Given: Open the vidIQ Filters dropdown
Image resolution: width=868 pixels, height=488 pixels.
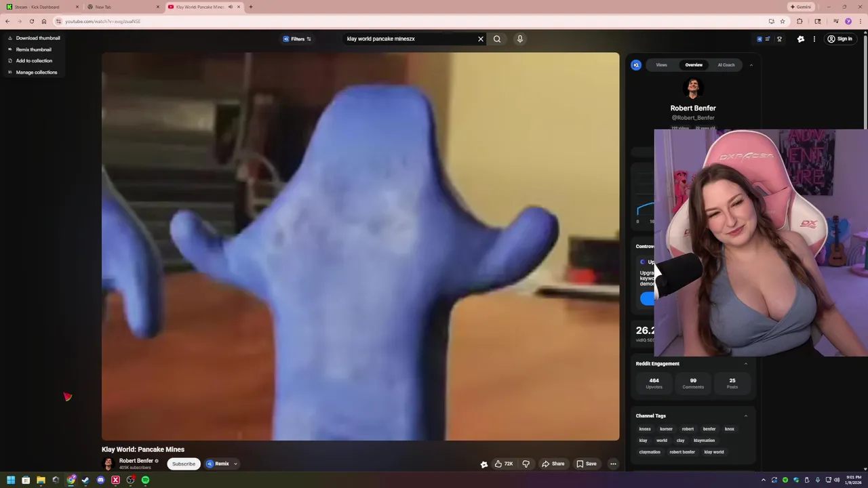Looking at the screenshot, I should [x=297, y=39].
